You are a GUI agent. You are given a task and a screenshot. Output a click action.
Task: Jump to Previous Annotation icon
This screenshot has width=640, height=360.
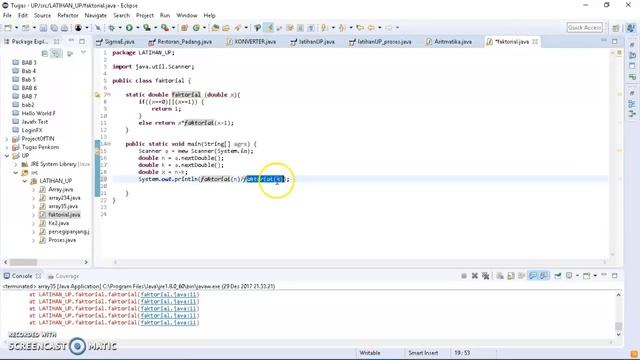[x=342, y=28]
